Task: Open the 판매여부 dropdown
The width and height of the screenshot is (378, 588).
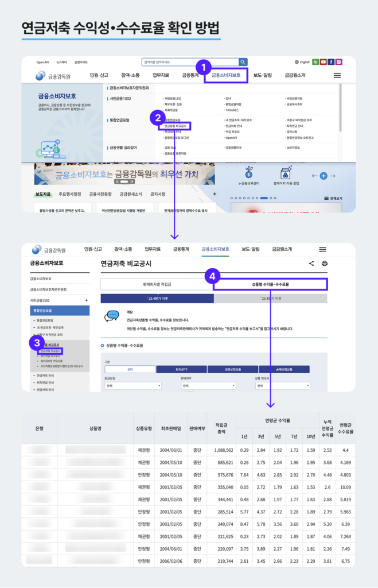Action: coord(208,385)
